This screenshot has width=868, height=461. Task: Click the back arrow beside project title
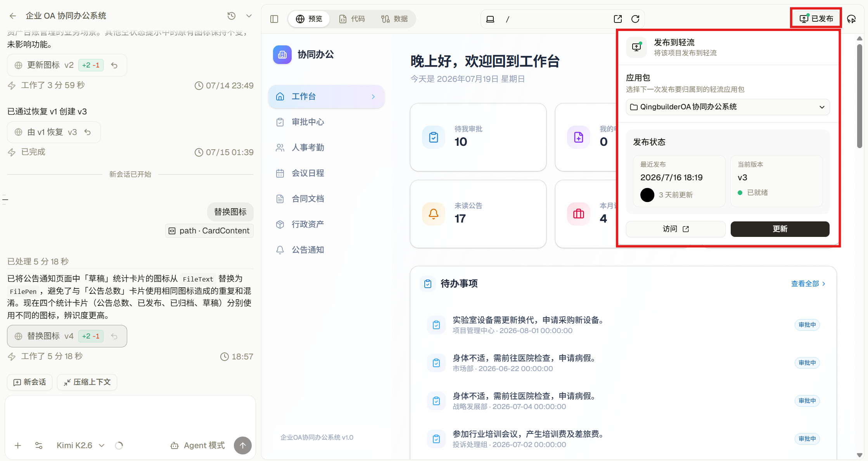coord(13,16)
